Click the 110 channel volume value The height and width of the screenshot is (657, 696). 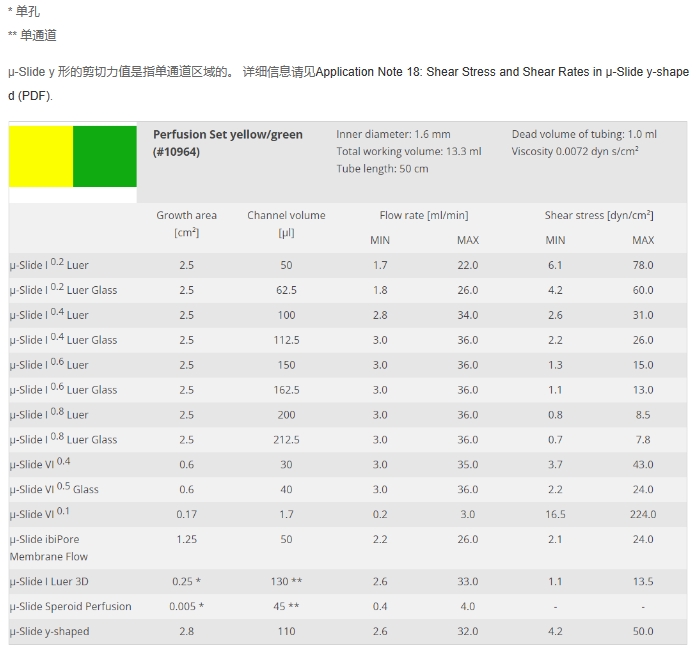click(x=286, y=631)
